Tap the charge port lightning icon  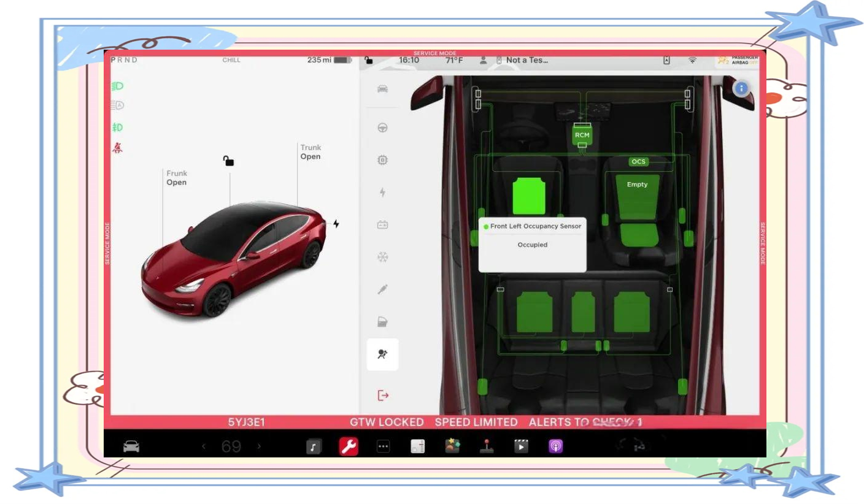[336, 224]
